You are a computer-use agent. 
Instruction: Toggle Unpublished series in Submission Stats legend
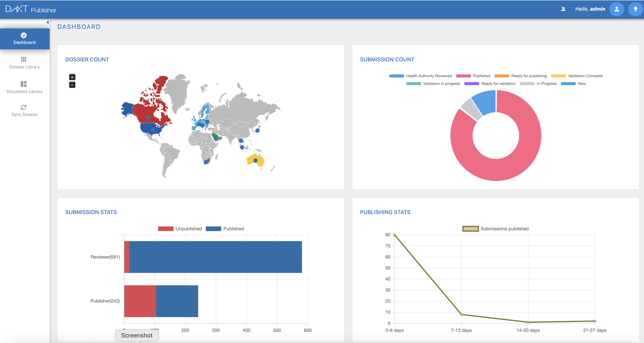click(x=166, y=229)
